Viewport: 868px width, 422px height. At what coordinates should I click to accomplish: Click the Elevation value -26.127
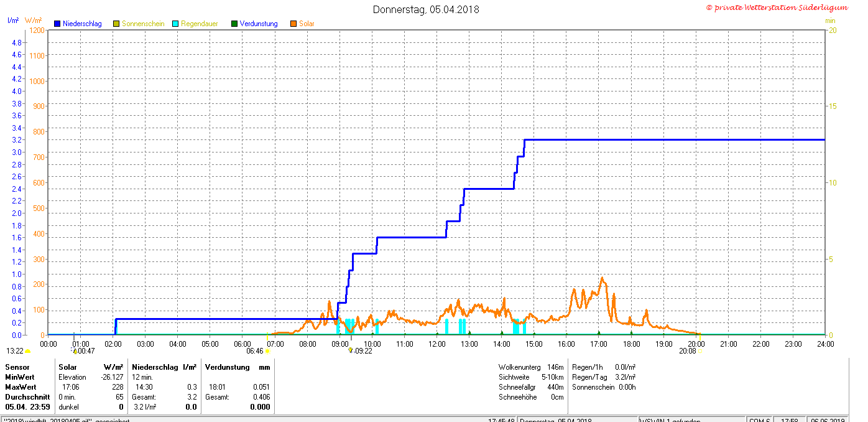click(x=113, y=377)
